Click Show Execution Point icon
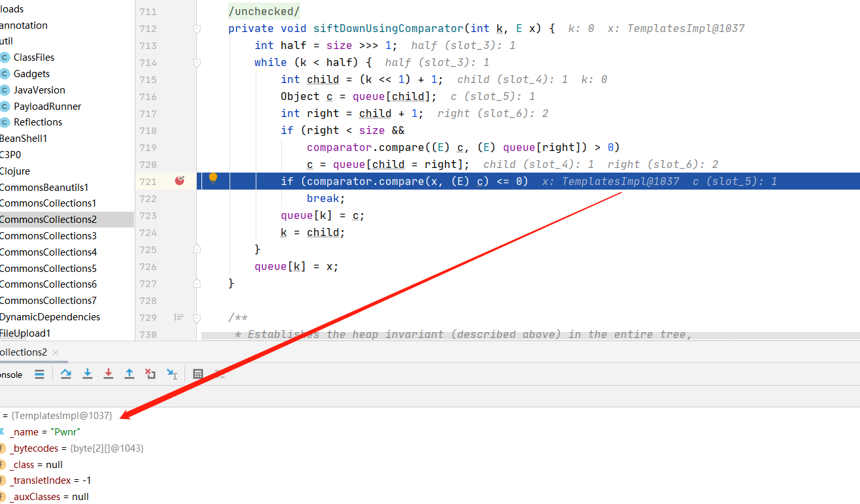This screenshot has height=504, width=860. 39,375
